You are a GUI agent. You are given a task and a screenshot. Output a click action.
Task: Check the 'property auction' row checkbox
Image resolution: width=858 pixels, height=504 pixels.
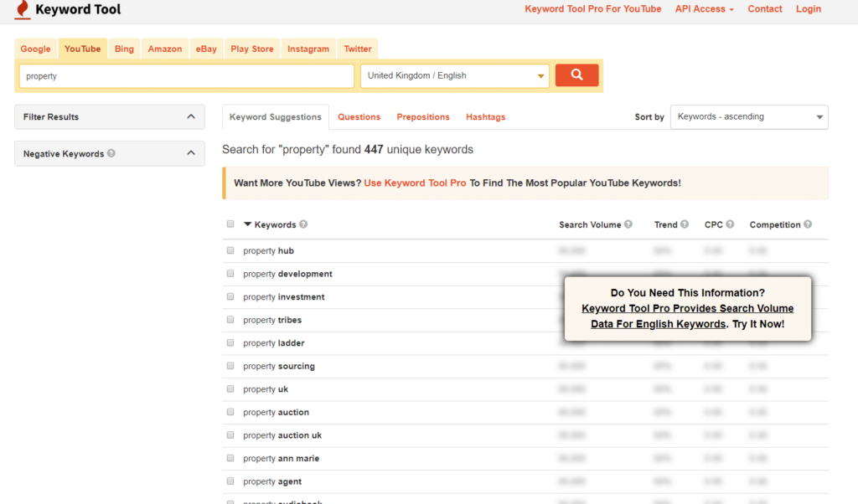230,412
